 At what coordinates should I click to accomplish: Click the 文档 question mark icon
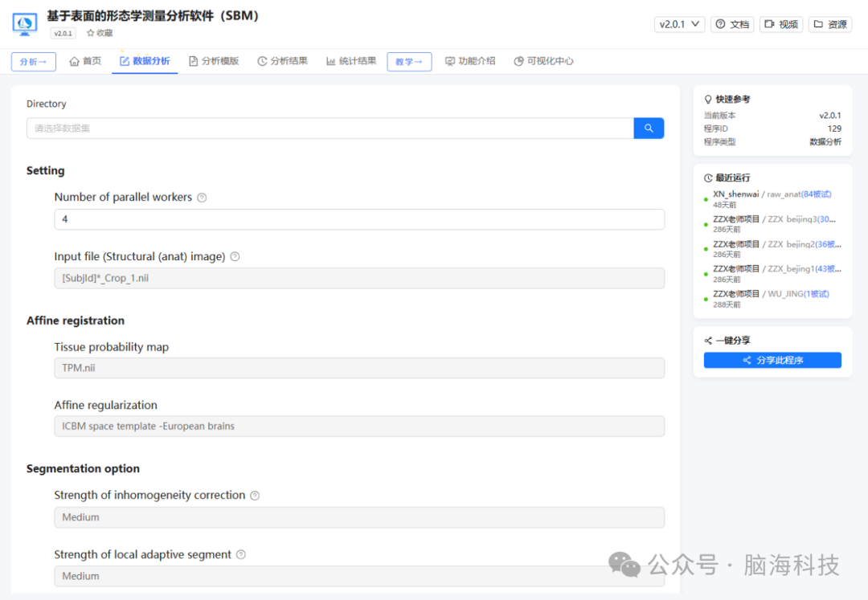click(720, 24)
